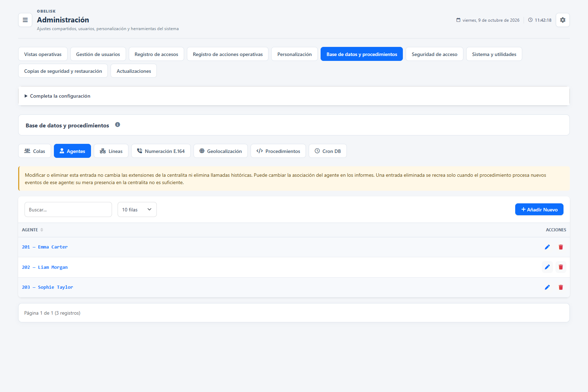Click clock icon next to time
Image resolution: width=588 pixels, height=392 pixels.
[530, 20]
